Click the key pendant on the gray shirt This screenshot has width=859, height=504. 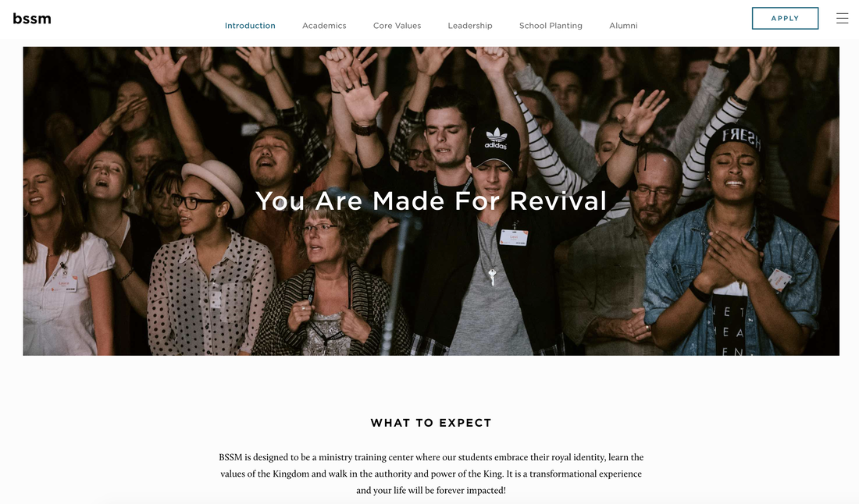492,277
